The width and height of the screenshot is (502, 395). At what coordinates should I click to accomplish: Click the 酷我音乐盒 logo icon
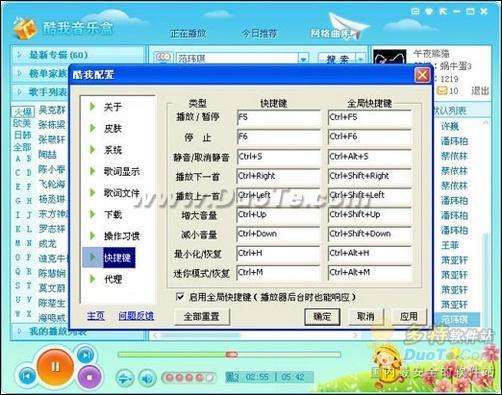24,29
